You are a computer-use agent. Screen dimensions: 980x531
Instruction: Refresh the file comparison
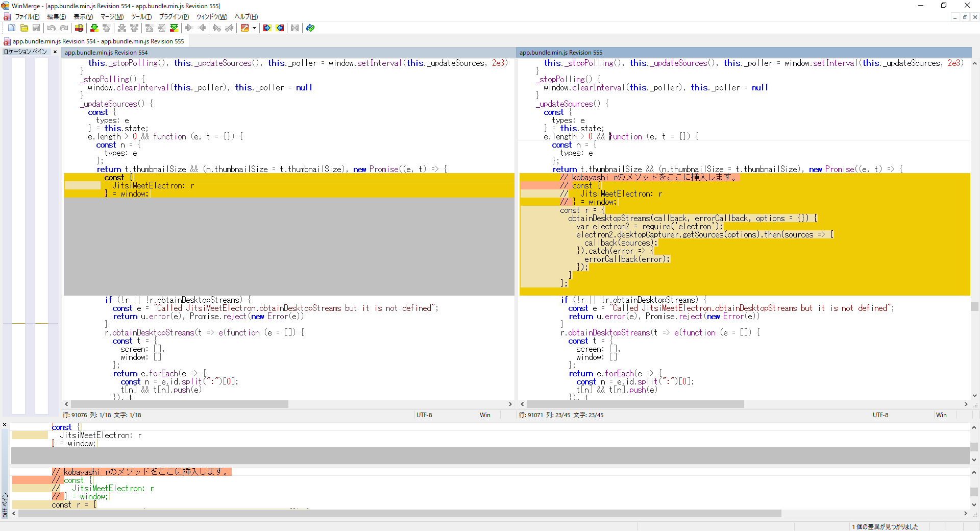310,28
